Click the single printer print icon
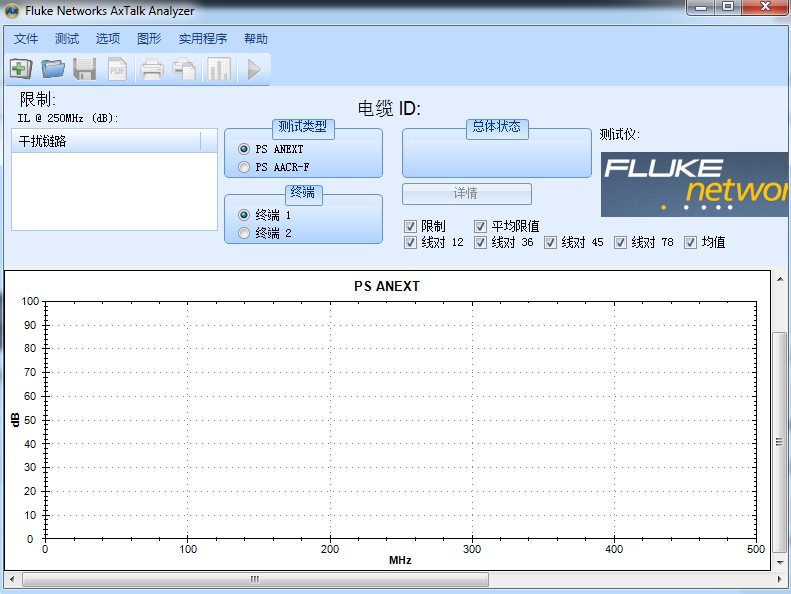 151,69
